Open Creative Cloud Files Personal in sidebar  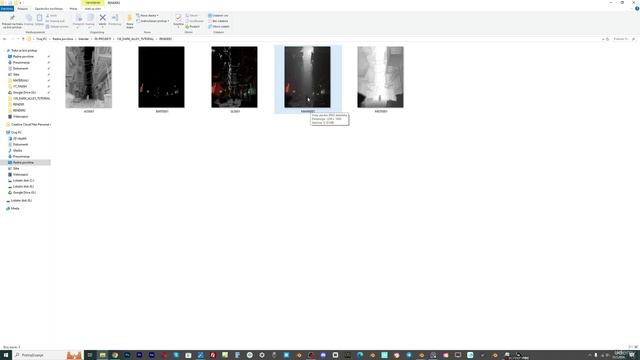tap(31, 124)
